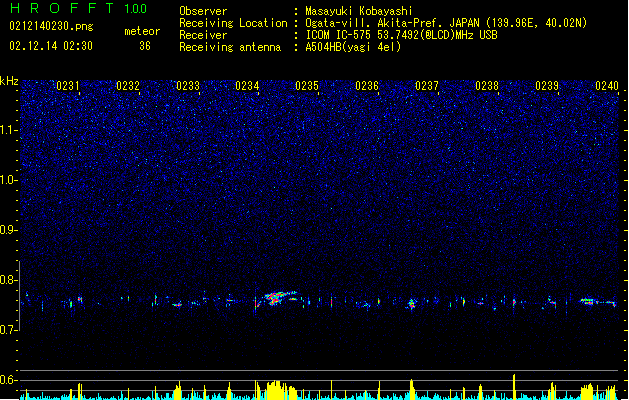
Task: Click the wide yellow power burst after 0234
Action: (278, 390)
